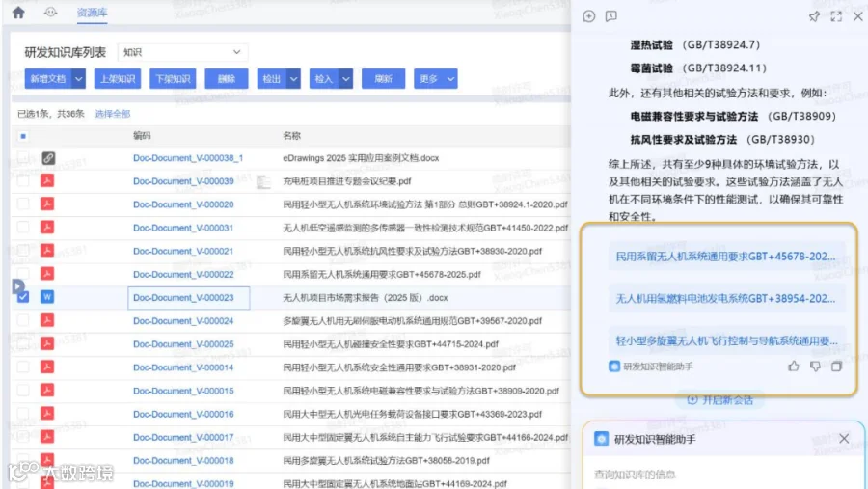Expand assistant panel to fullscreen

pyautogui.click(x=836, y=16)
